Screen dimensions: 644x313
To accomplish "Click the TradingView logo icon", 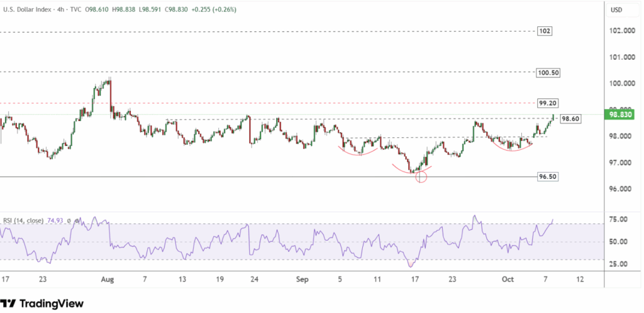I will click(8, 304).
